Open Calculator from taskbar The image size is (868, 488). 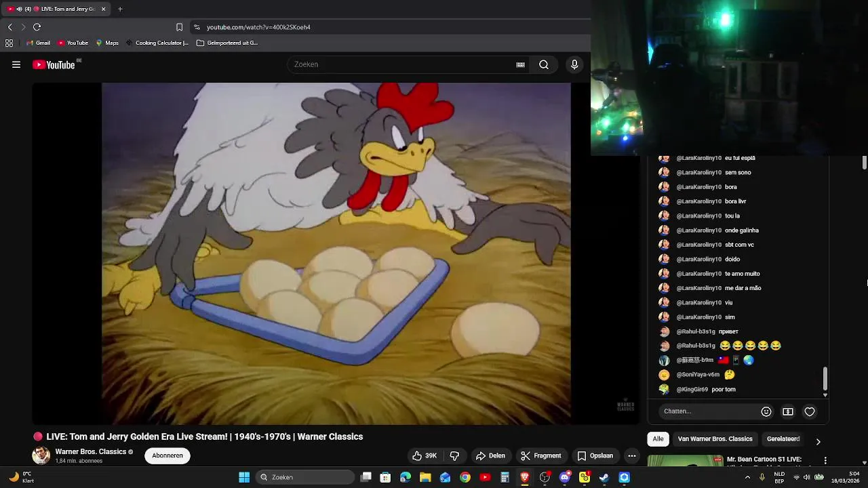(505, 477)
